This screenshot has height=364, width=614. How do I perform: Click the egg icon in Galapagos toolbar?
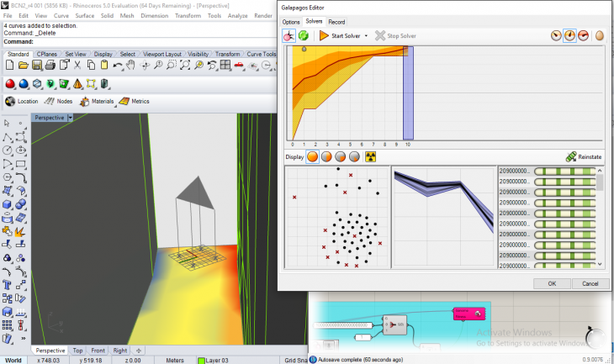600,36
